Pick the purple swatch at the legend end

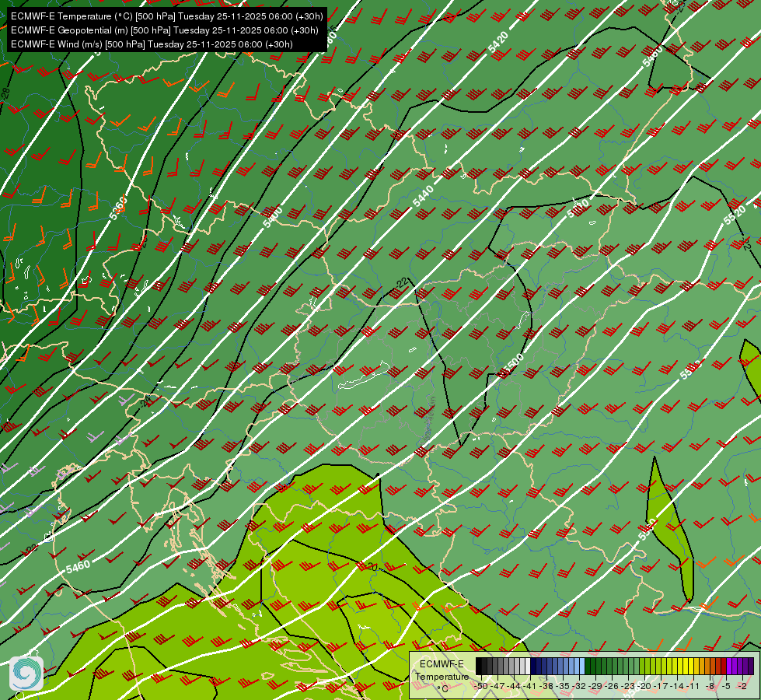751,666
